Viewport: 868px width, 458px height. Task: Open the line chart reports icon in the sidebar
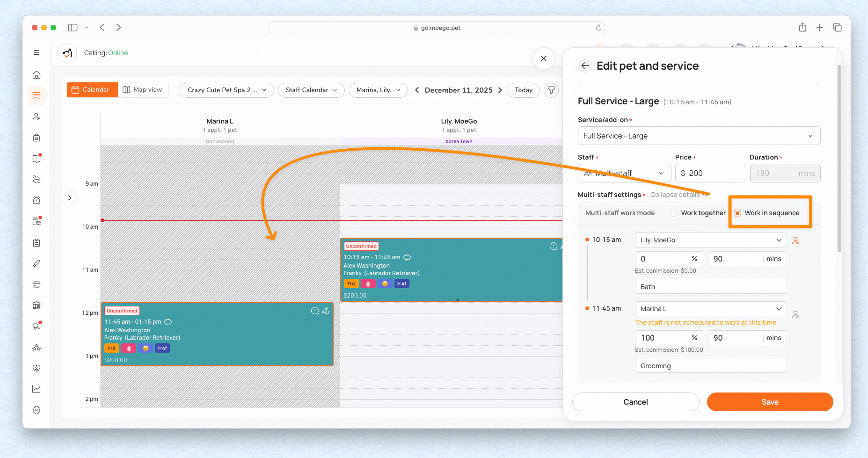36,389
